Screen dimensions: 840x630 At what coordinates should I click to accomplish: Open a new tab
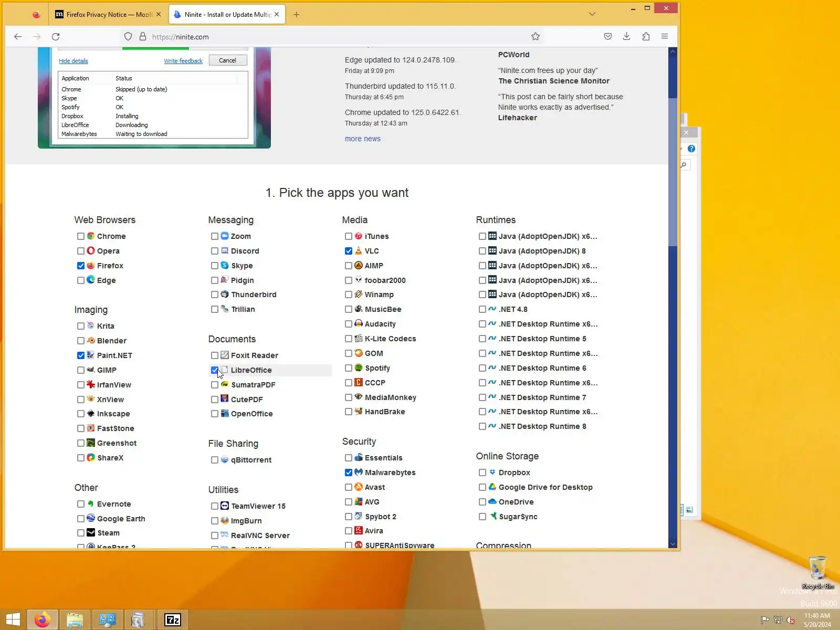(x=296, y=15)
